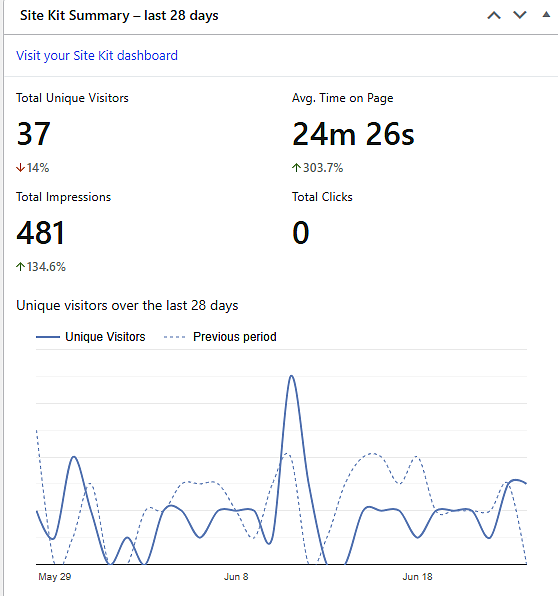Move the Site Kit widget up
The image size is (558, 596).
[x=494, y=15]
